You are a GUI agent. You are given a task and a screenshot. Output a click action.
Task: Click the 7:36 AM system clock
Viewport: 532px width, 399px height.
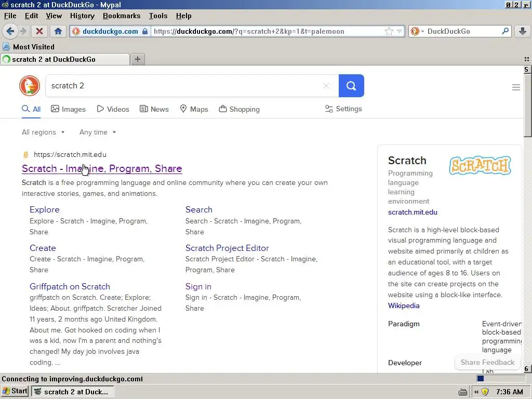coord(509,392)
